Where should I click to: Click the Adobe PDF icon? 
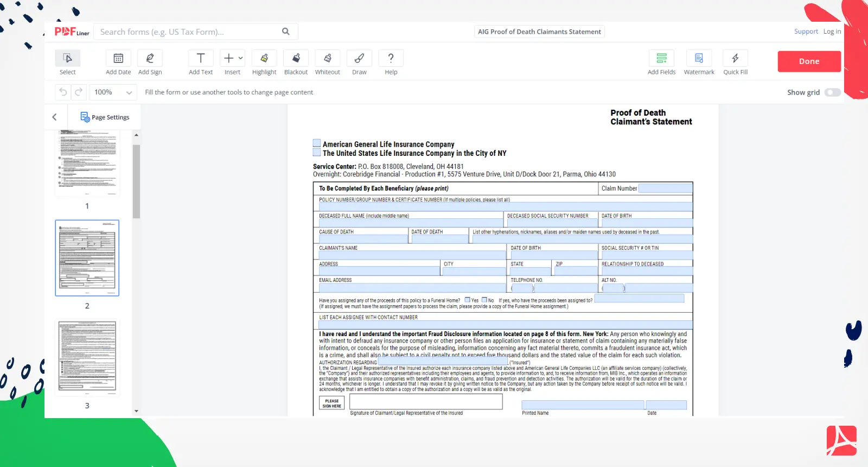click(841, 440)
